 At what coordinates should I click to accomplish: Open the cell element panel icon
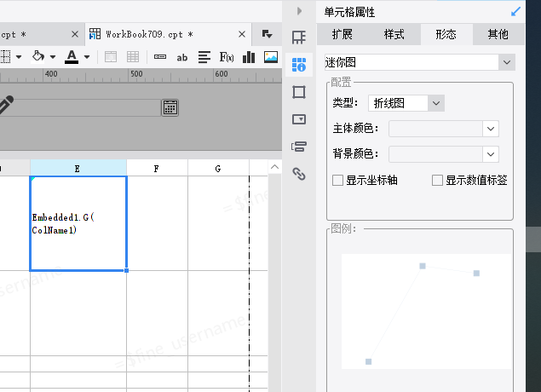click(x=299, y=65)
